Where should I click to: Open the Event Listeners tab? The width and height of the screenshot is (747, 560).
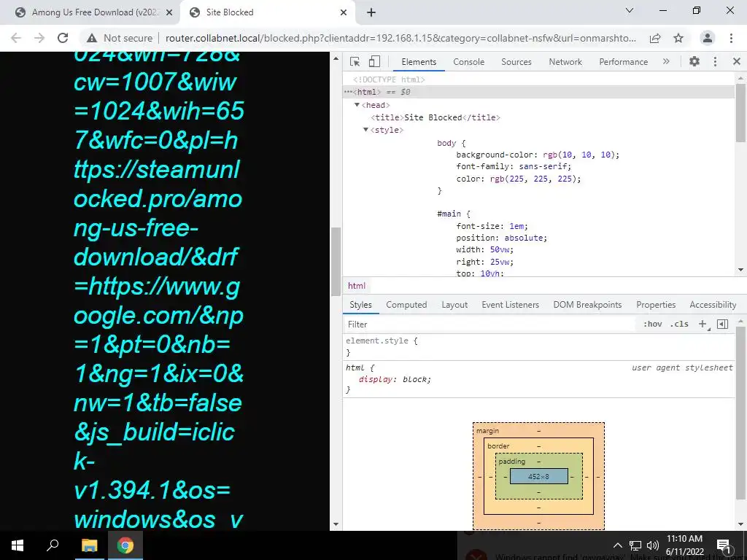pyautogui.click(x=510, y=305)
